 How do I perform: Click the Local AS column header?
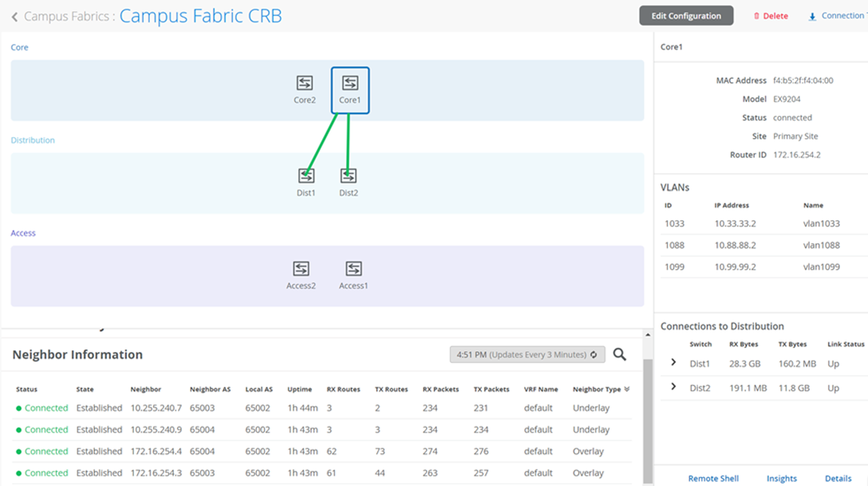click(259, 389)
